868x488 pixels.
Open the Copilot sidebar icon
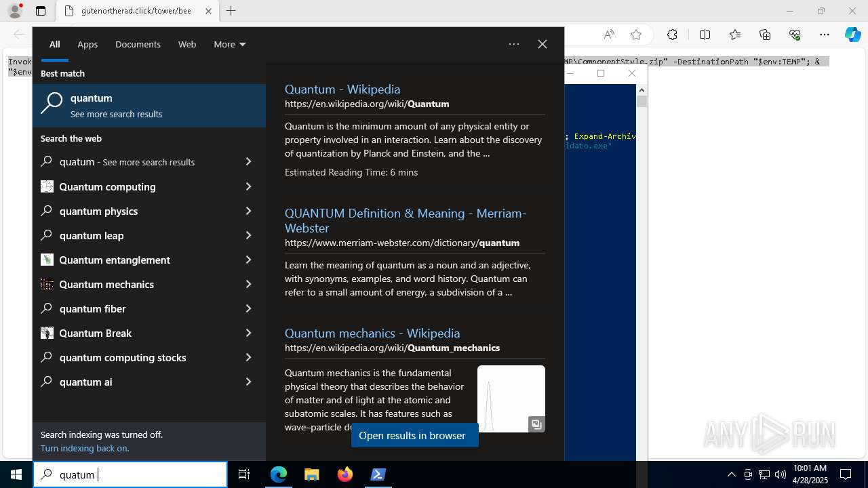point(852,35)
